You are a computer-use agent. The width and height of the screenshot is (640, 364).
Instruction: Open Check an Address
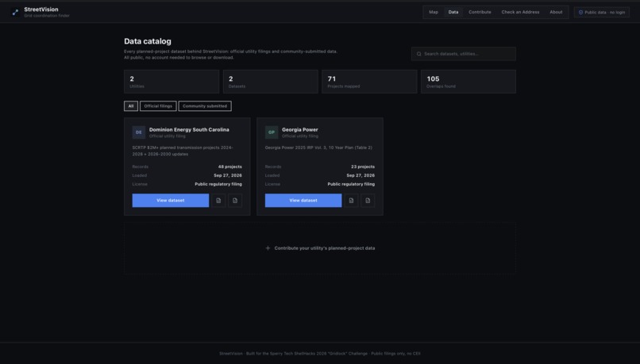click(x=520, y=12)
